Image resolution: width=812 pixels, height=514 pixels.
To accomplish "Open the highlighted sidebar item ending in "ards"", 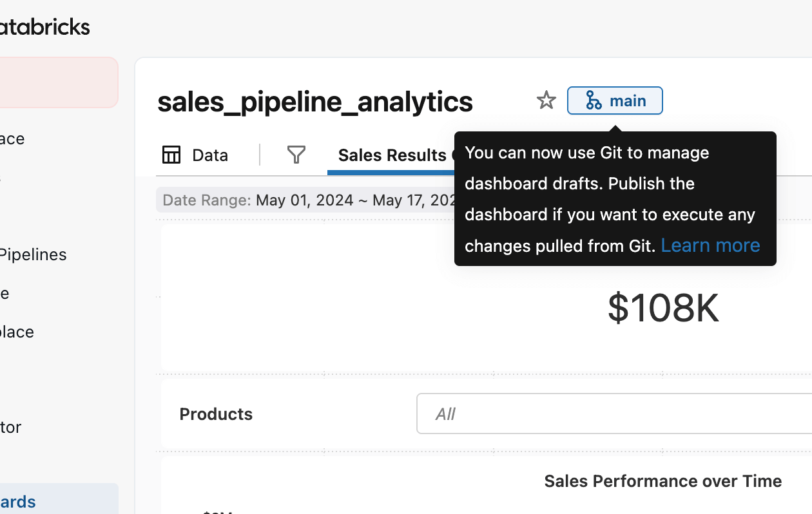I will [18, 502].
